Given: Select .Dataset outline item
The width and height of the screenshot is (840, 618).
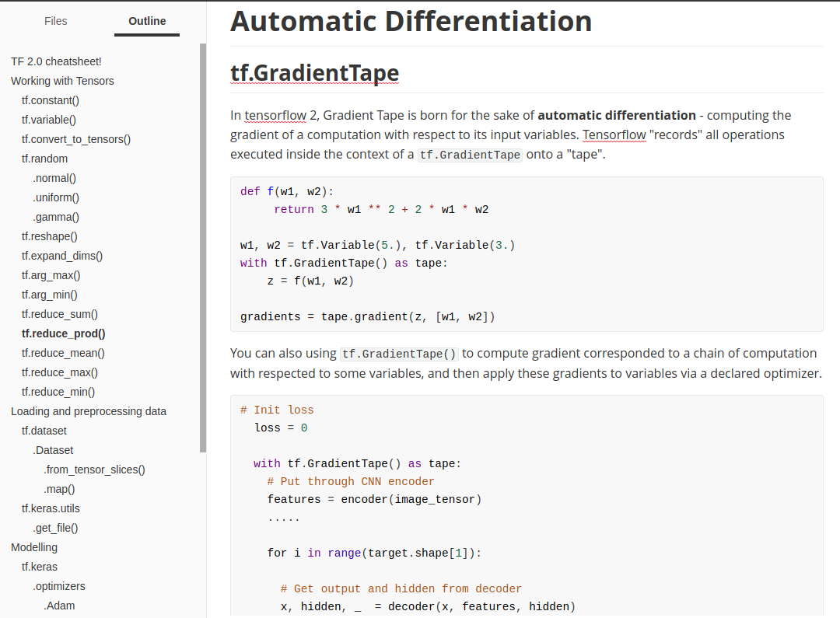Looking at the screenshot, I should [53, 450].
